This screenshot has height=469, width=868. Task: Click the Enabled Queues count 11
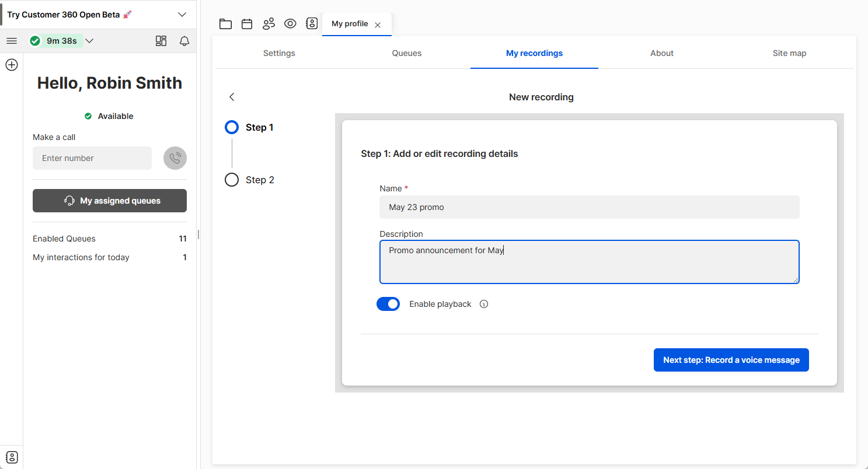coord(183,239)
